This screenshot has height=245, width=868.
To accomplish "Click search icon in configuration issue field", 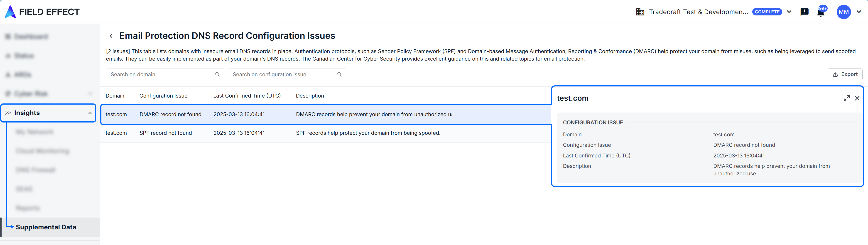I will click(339, 74).
